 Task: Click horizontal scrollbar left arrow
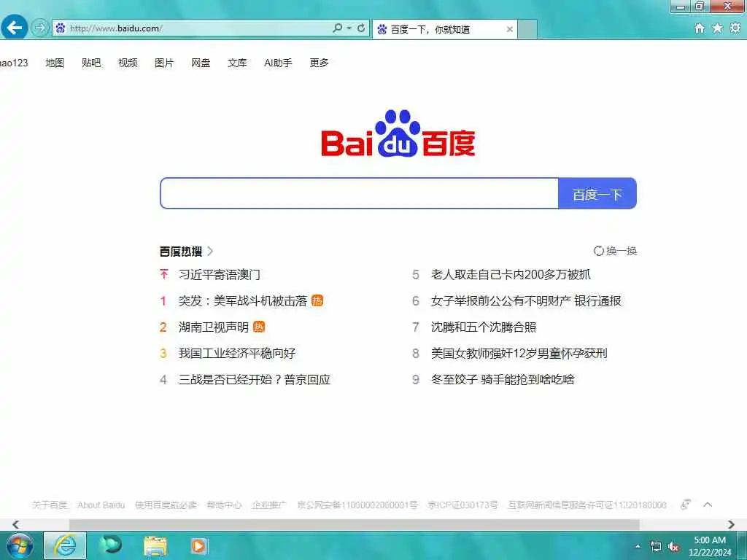point(16,524)
